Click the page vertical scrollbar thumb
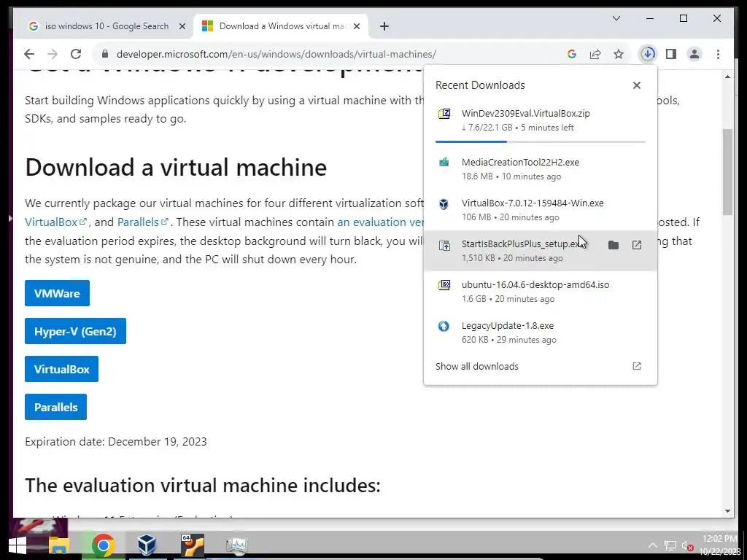 [727, 171]
